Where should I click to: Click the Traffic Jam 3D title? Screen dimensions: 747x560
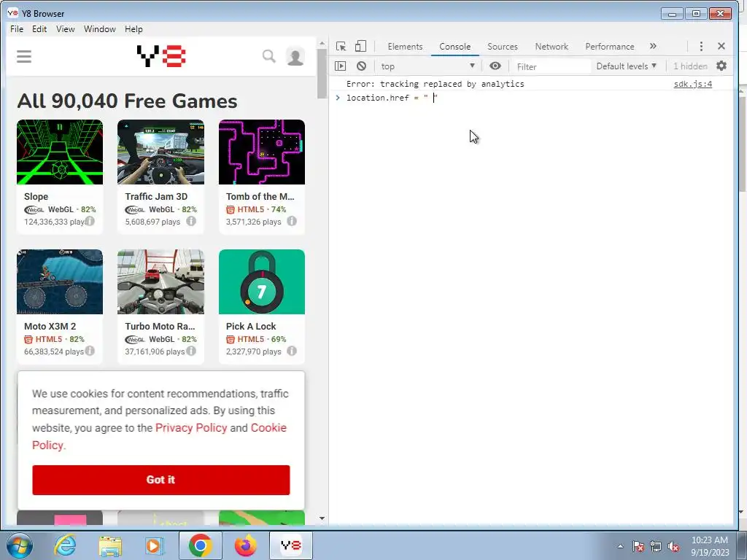click(x=156, y=196)
